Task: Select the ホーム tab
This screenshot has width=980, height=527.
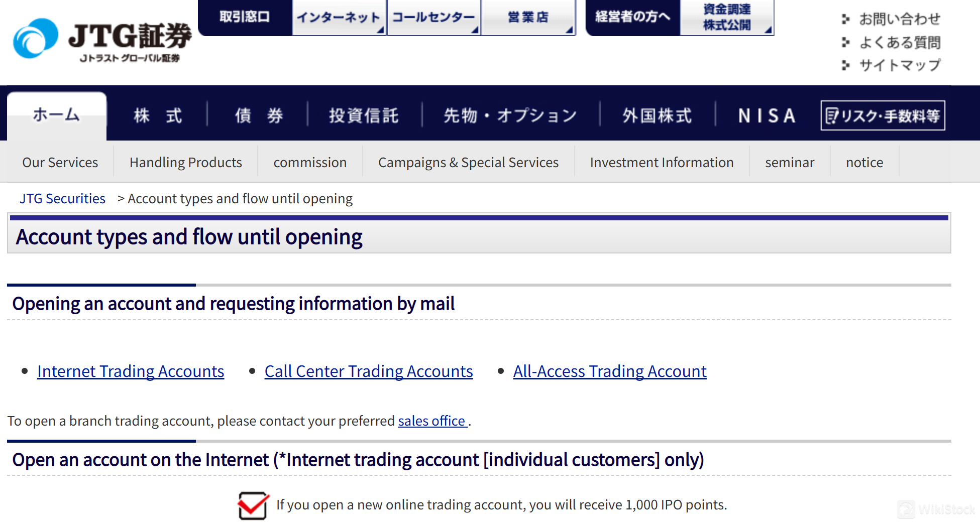Action: (56, 115)
